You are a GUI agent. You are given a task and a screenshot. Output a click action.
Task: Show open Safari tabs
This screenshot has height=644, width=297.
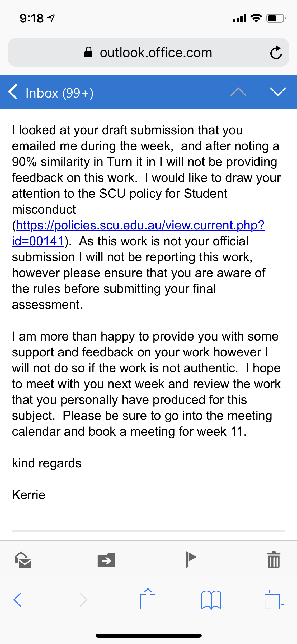274,599
